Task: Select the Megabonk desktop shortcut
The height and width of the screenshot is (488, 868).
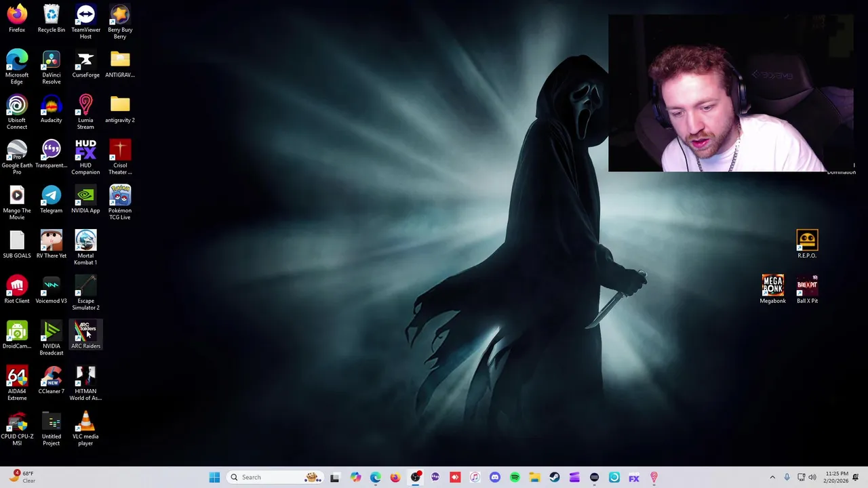Action: click(x=772, y=290)
